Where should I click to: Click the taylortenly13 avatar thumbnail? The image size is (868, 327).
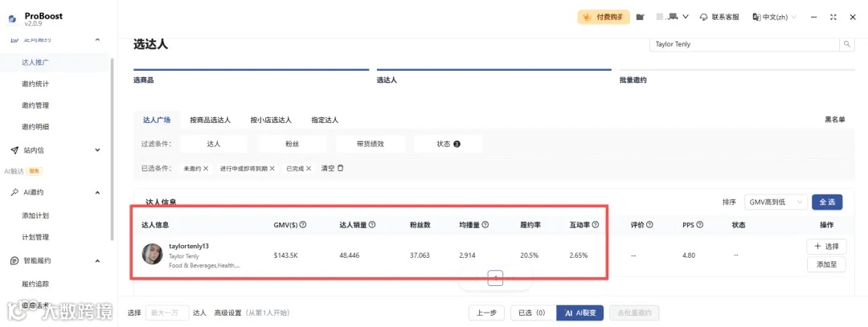(152, 254)
